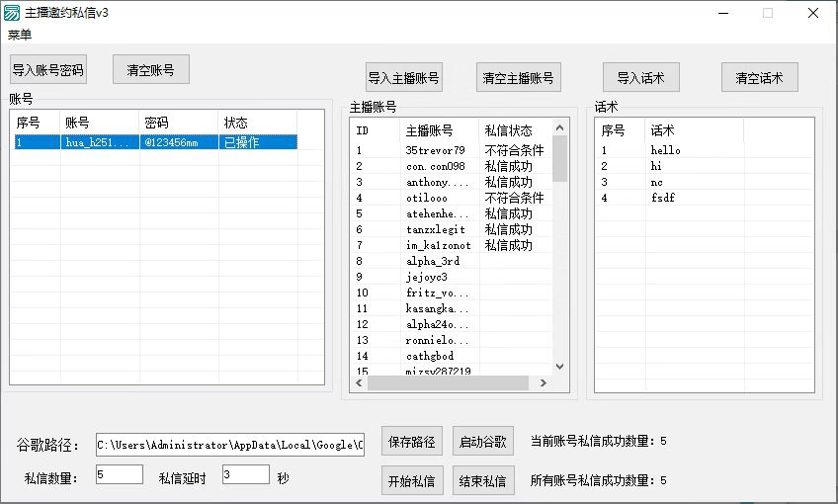Start messaging with 开始私信 button
This screenshot has width=838, height=504.
coord(409,481)
